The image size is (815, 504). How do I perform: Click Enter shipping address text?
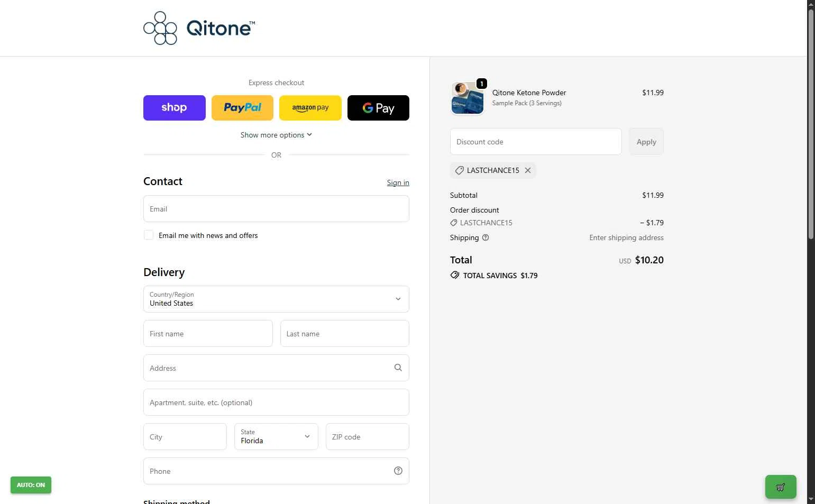coord(626,237)
